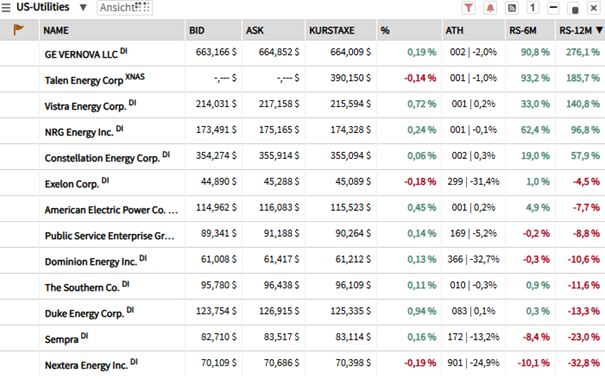This screenshot has width=605, height=379.
Task: Click Public Service Enterprise ask 91,188 $
Action: coord(281,233)
